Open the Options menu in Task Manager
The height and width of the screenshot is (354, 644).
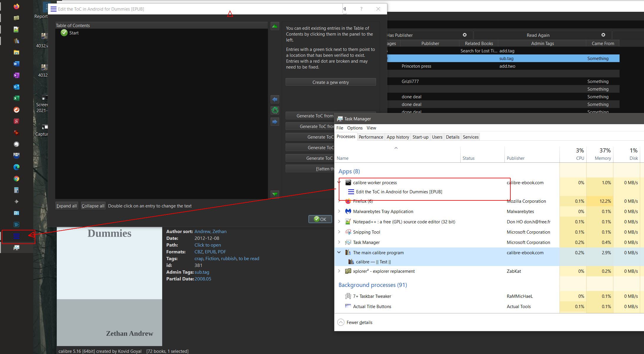355,128
